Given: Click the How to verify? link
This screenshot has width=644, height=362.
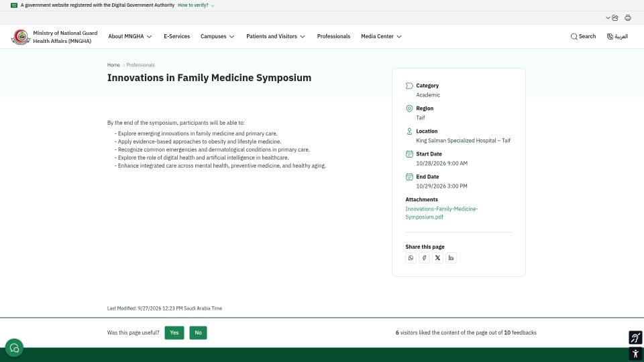Looking at the screenshot, I should click(x=193, y=5).
